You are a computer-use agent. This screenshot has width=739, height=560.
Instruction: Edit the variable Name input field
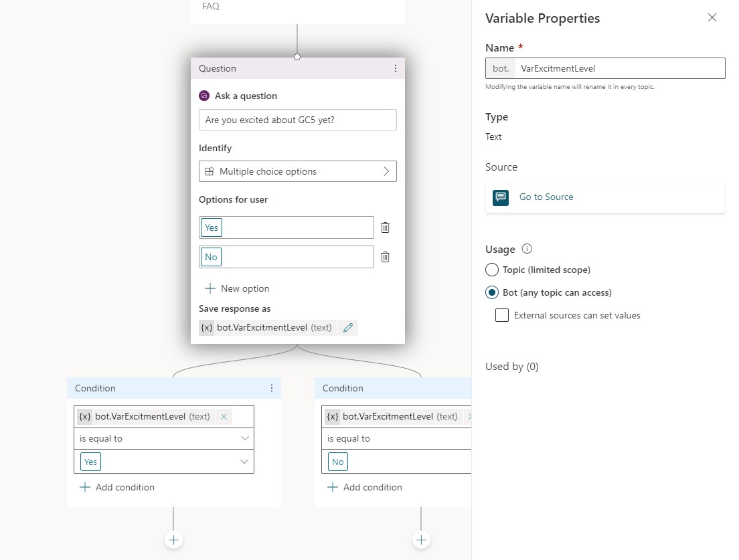[x=620, y=68]
